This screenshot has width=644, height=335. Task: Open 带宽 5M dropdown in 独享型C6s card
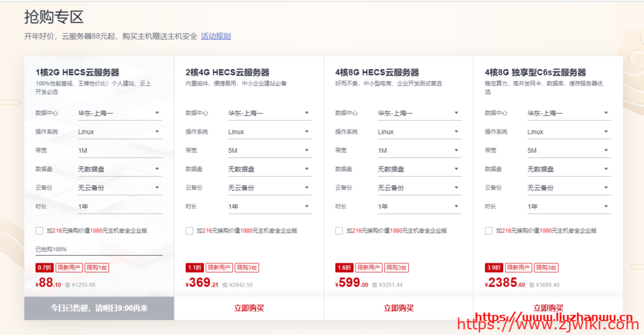tap(569, 151)
